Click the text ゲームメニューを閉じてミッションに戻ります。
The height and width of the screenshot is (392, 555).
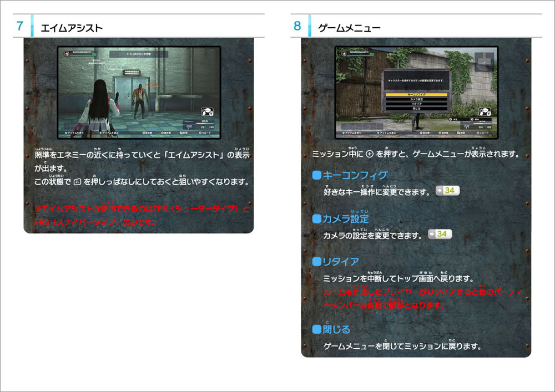[x=402, y=346]
